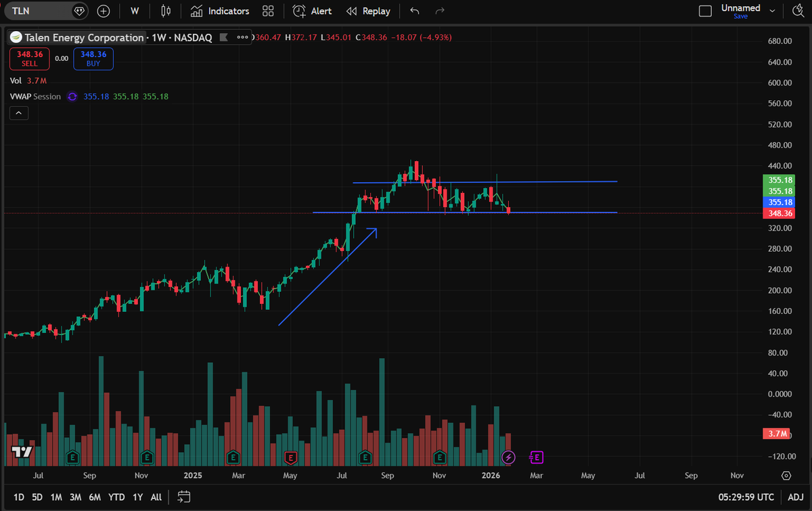
Task: Click the TradingView logo on the chart
Action: click(x=22, y=451)
